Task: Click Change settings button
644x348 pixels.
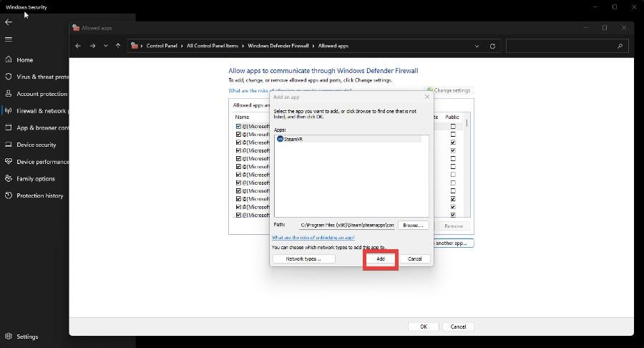Action: [449, 90]
